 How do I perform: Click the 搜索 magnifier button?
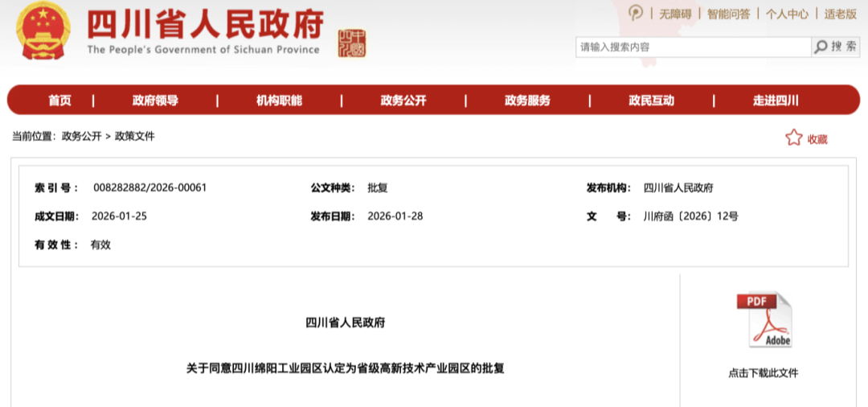click(835, 47)
